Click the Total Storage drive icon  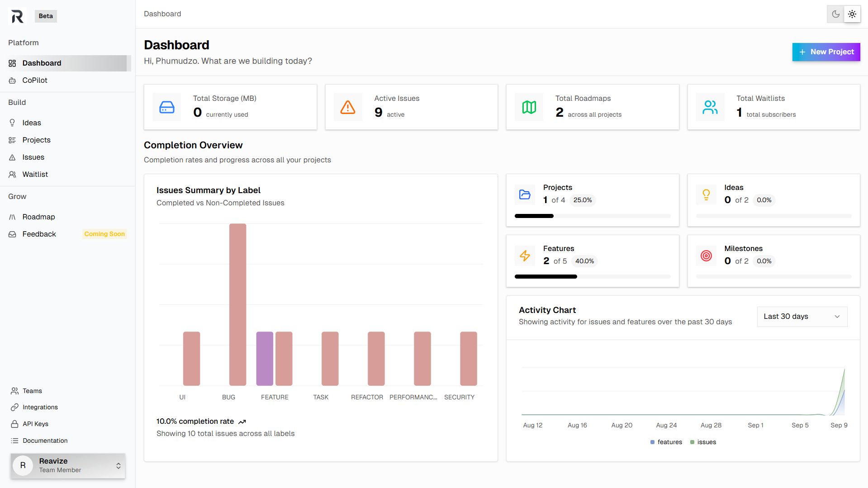pos(167,107)
